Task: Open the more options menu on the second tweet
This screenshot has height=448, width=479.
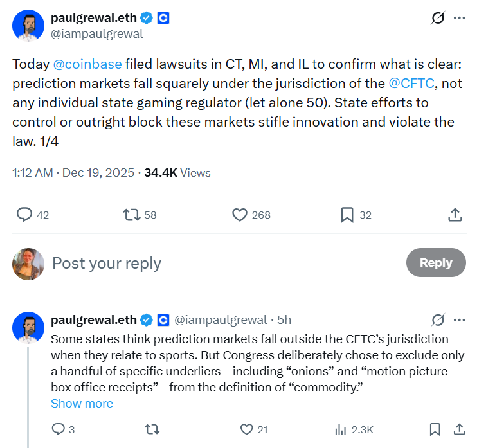Action: 459,319
